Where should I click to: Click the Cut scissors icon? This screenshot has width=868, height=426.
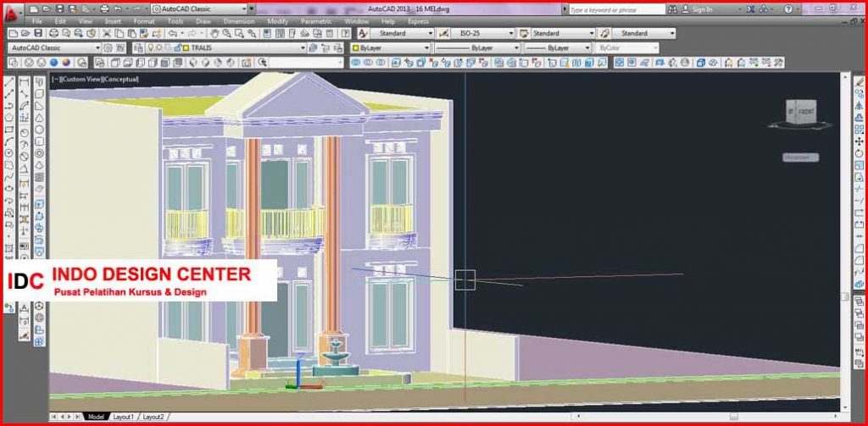[106, 33]
